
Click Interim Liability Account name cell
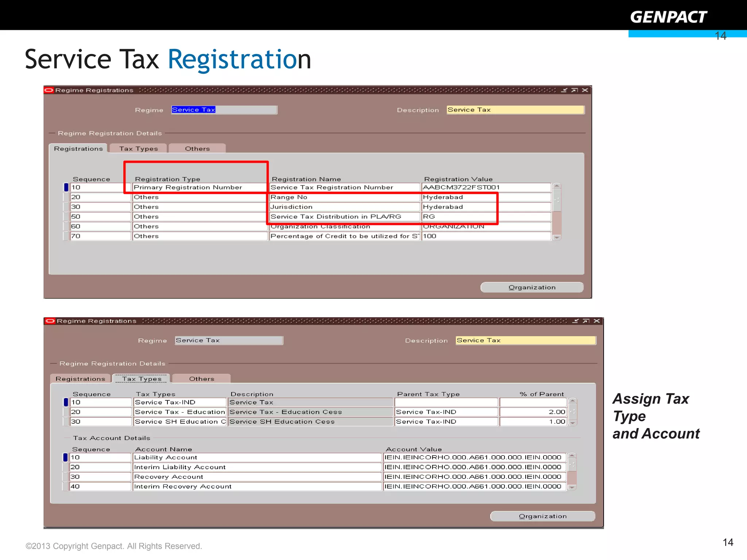point(257,467)
